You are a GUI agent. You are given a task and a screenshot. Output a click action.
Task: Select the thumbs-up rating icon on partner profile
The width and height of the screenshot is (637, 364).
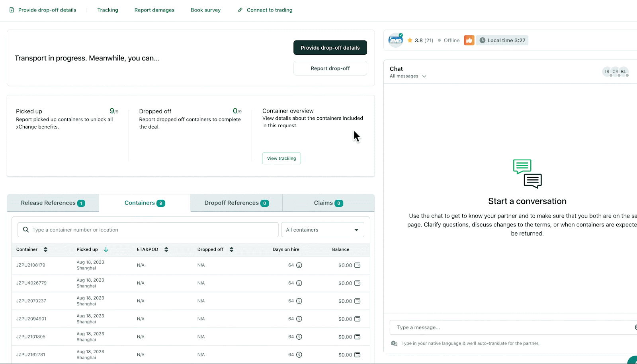(469, 40)
